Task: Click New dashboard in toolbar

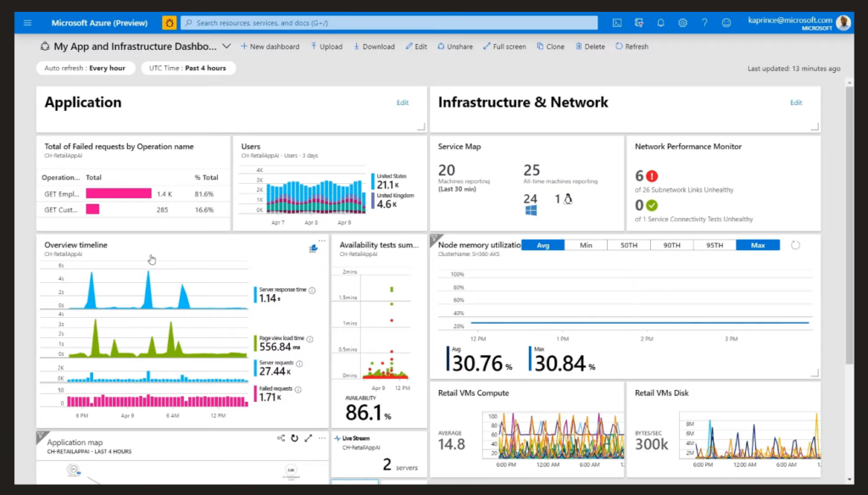Action: click(x=270, y=47)
